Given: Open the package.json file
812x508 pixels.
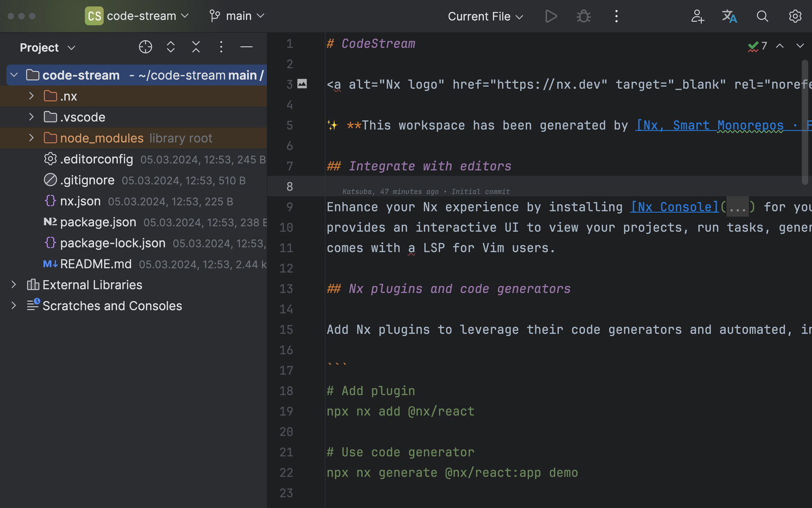Looking at the screenshot, I should tap(133, 222).
